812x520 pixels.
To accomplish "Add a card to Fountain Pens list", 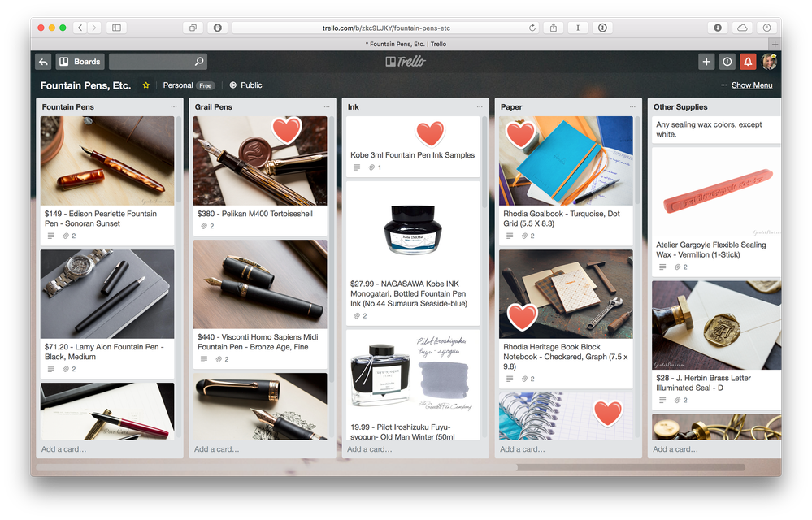I will coord(63,449).
